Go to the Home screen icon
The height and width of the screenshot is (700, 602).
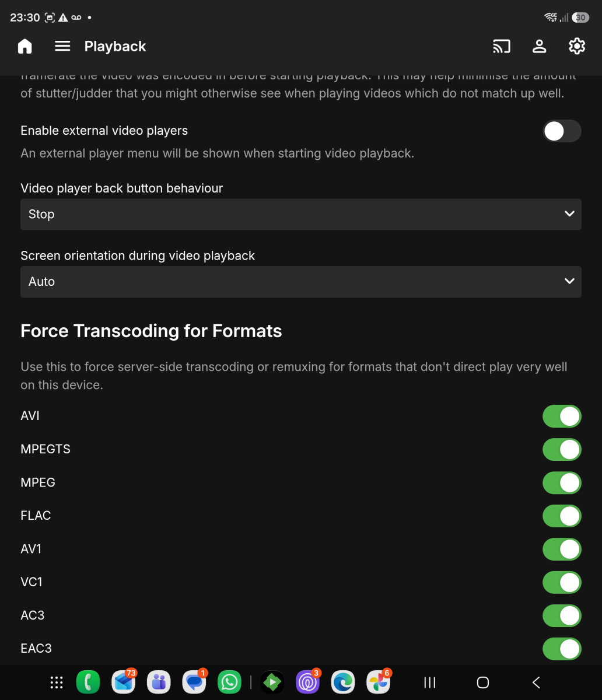[25, 47]
